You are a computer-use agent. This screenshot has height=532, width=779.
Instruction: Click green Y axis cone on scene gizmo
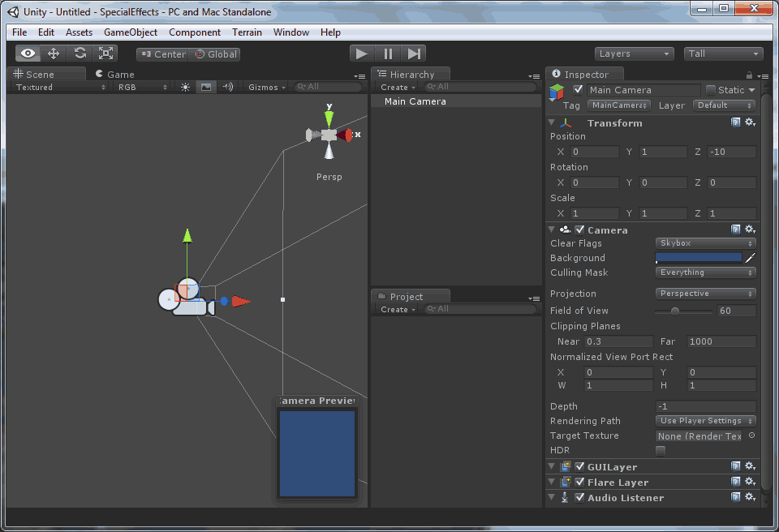click(x=329, y=118)
